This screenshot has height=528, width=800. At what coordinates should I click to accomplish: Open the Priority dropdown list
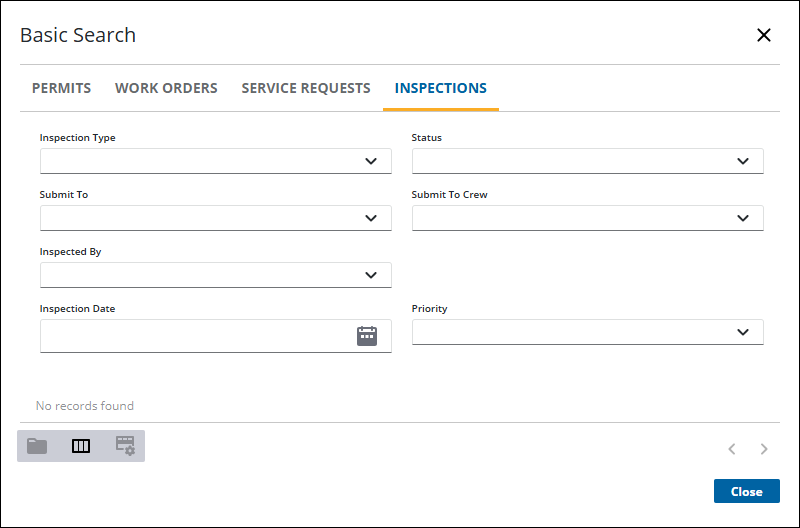(743, 332)
